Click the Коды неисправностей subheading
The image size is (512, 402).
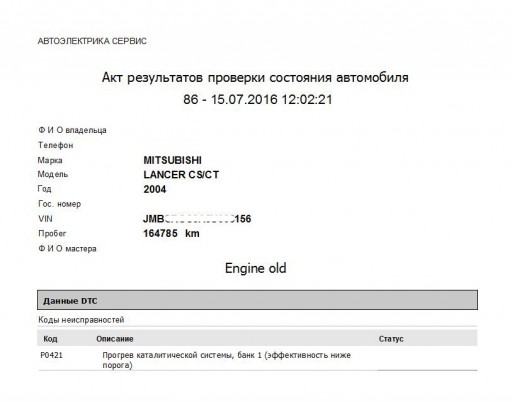pyautogui.click(x=81, y=320)
